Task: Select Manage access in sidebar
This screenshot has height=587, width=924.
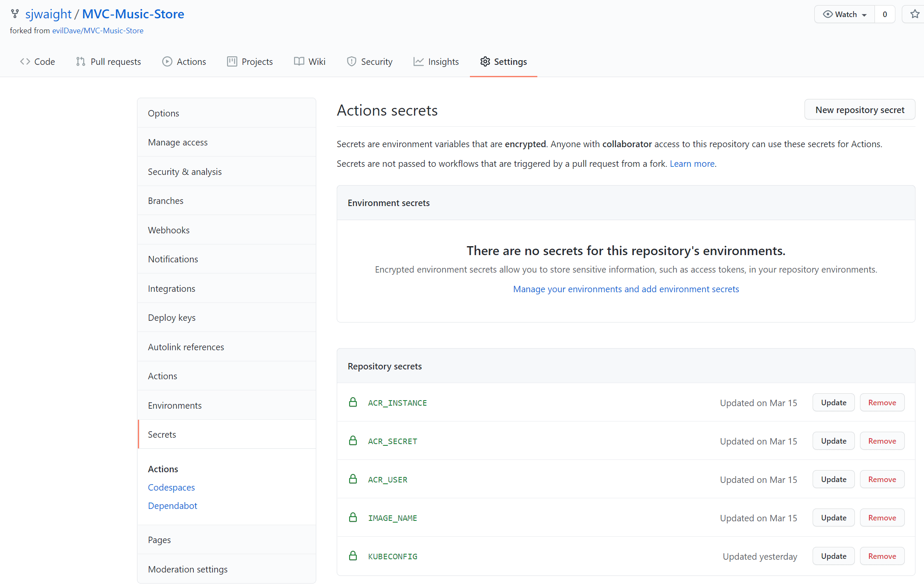Action: click(x=227, y=142)
